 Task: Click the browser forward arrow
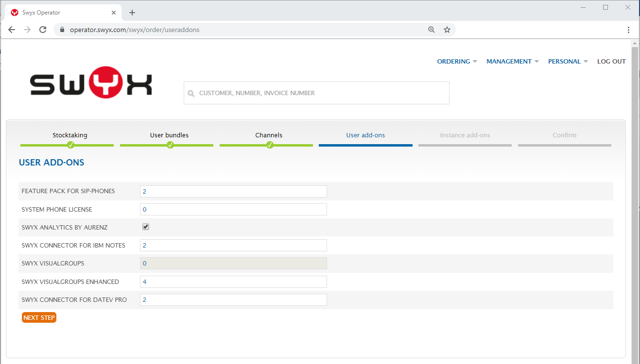pos(27,30)
